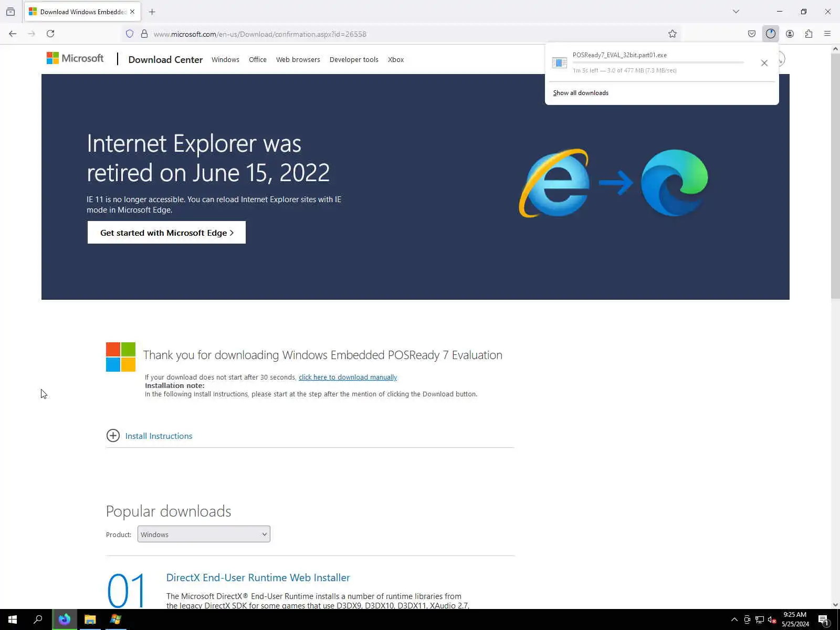
Task: Click the download progress bar
Action: coord(658,62)
